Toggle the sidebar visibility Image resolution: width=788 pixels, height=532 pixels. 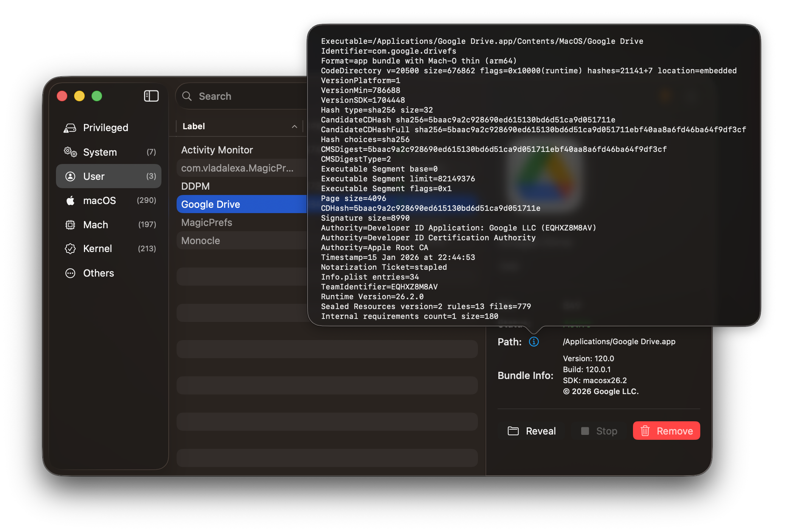(151, 96)
